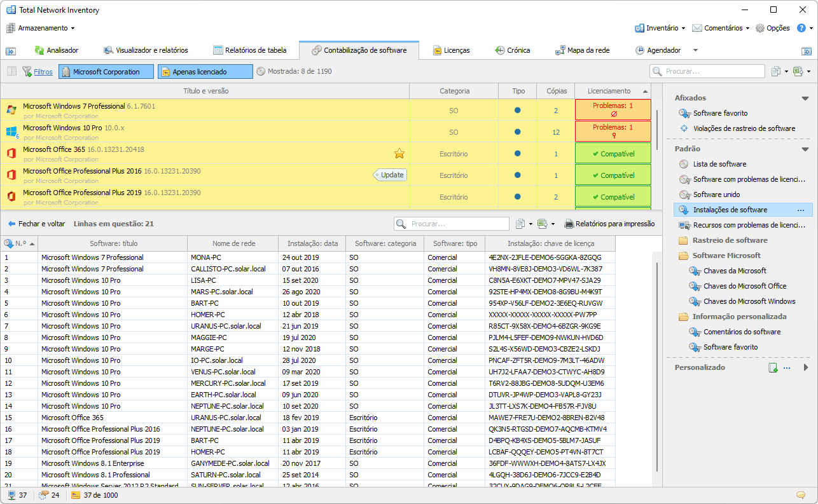Click the status bar chat bubble icon
818x504 pixels.
pyautogui.click(x=801, y=495)
